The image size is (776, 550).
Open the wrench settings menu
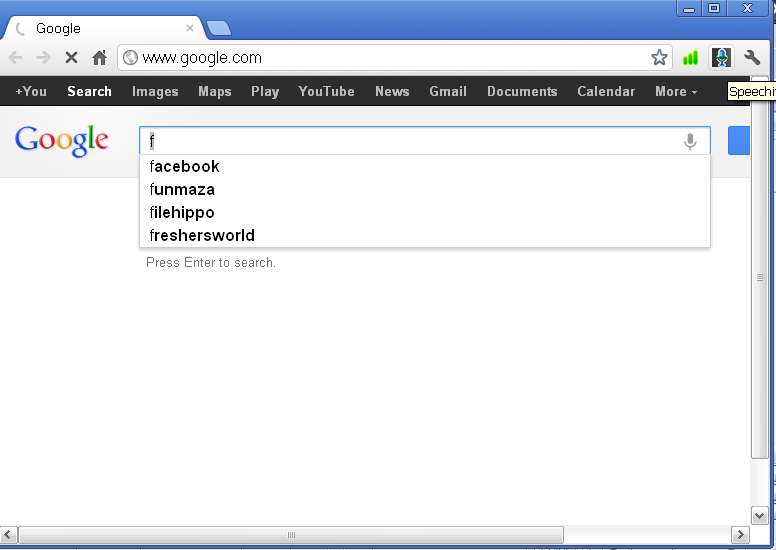pos(752,58)
